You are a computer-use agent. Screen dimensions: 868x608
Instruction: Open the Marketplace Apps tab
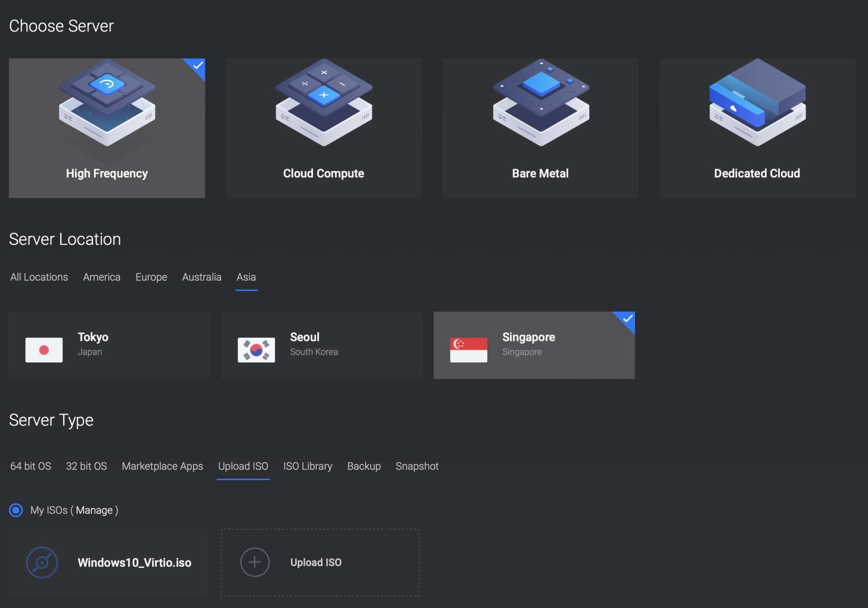[162, 466]
